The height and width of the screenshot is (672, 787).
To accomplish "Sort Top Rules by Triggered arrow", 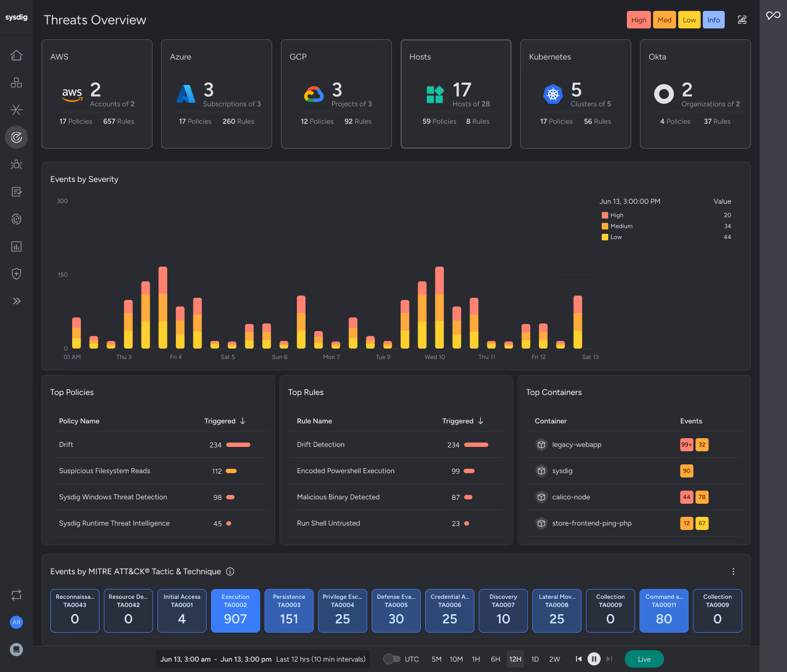I will point(480,421).
